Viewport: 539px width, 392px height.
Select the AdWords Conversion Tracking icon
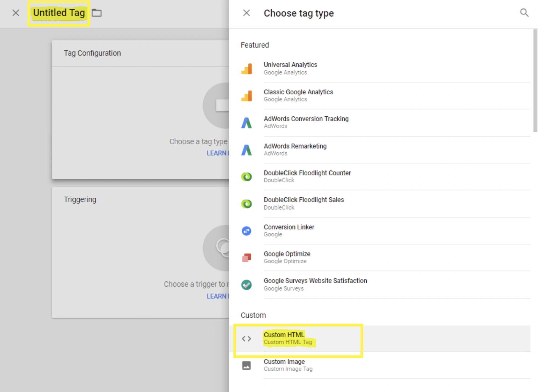coord(246,123)
